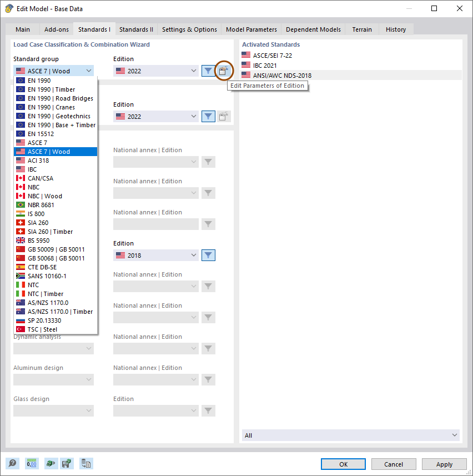This screenshot has width=473, height=476.
Task: Open the Help dialog from the bottom toolbar
Action: pyautogui.click(x=12, y=463)
